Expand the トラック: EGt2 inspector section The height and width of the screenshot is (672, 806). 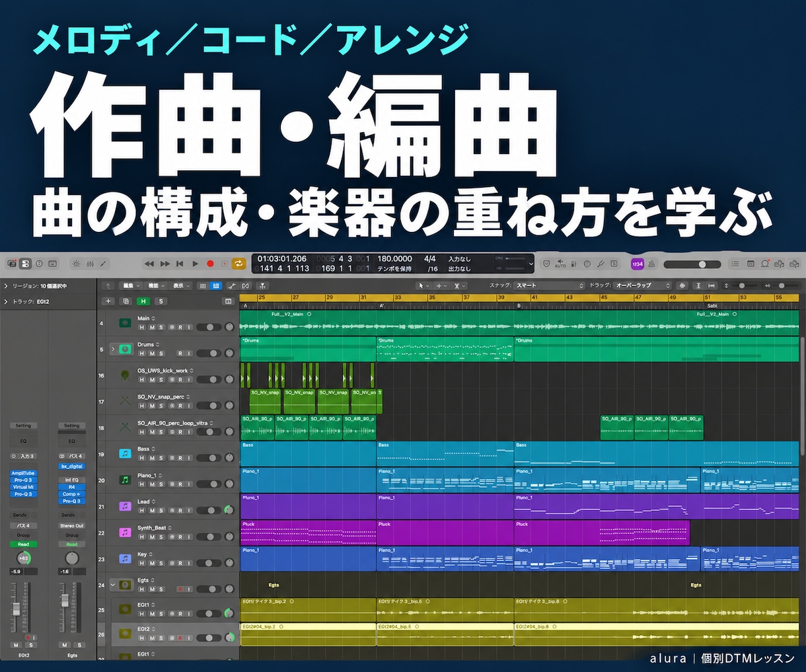pyautogui.click(x=6, y=301)
